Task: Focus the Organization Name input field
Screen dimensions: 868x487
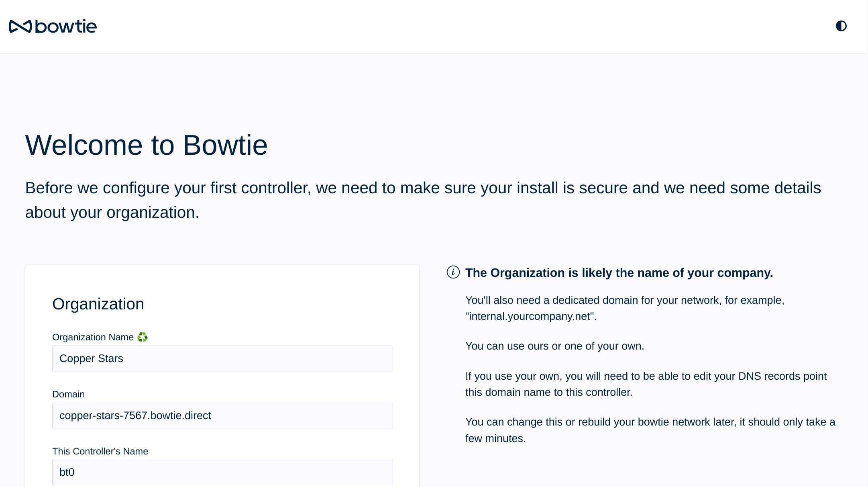Action: click(x=222, y=358)
